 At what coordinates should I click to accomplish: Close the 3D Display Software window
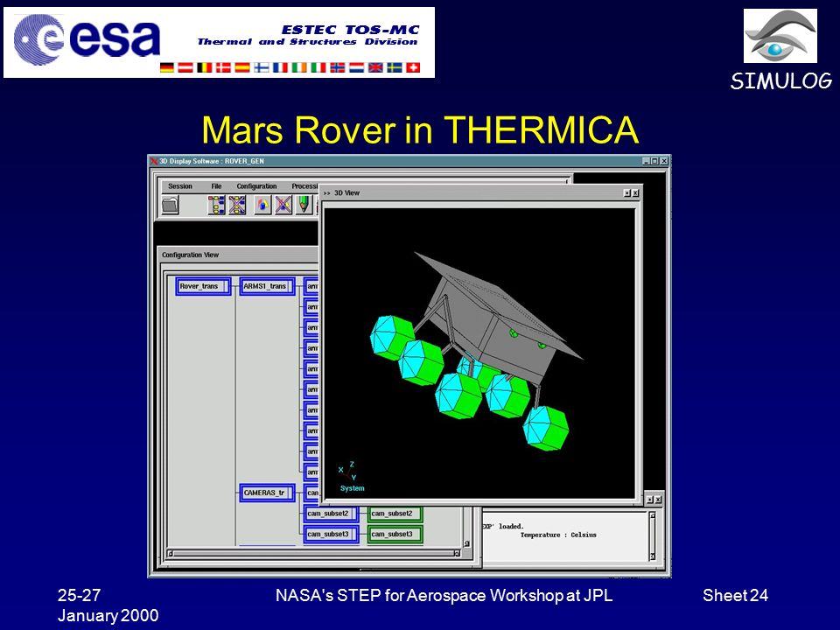point(664,161)
